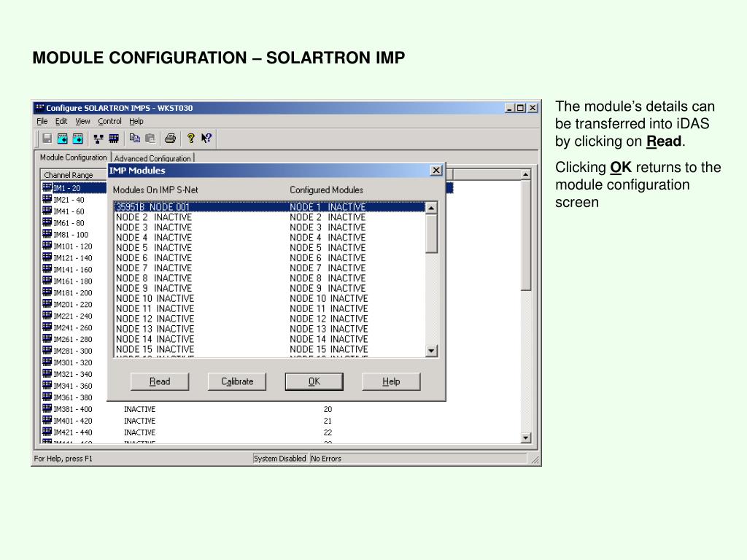Click the module icon beside IM121 - 140

[47, 257]
